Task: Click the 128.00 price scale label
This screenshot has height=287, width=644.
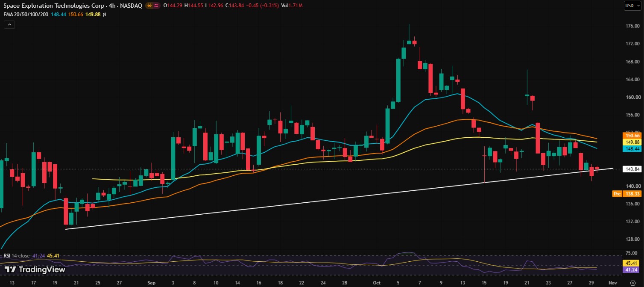Action: pos(632,240)
